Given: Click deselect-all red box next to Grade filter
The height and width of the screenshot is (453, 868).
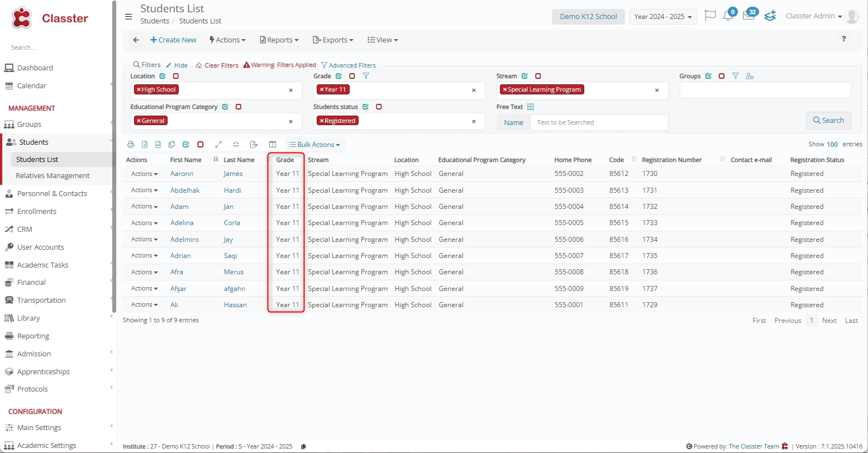Looking at the screenshot, I should point(352,76).
